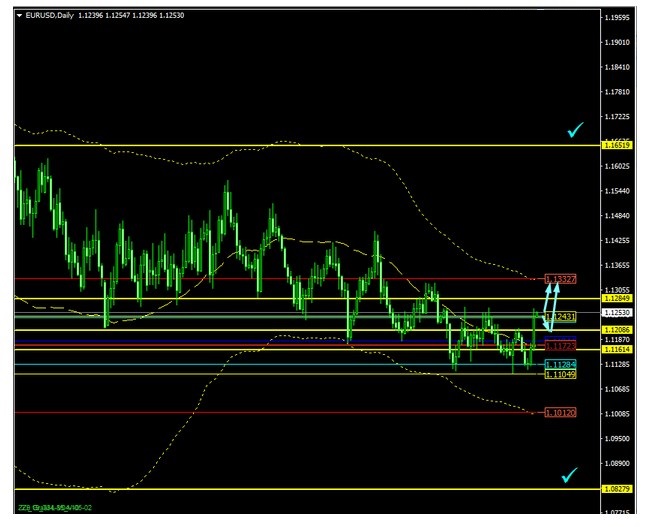The height and width of the screenshot is (527, 649).
Task: Click the 1.12431 current price label
Action: [561, 317]
